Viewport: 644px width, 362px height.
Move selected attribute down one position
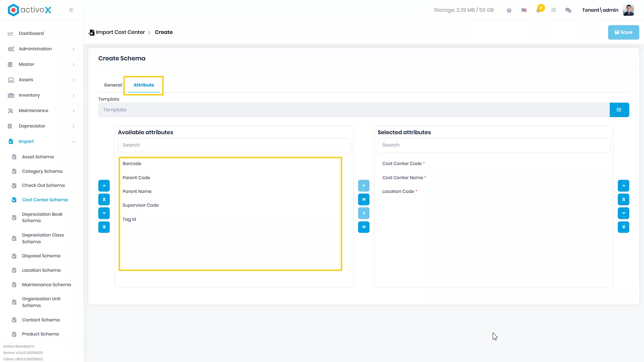pos(624,213)
